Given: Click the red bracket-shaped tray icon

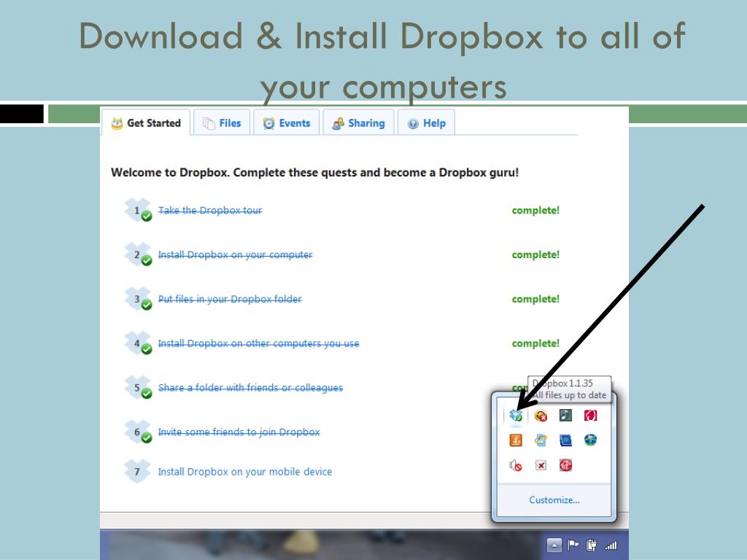Looking at the screenshot, I should (590, 415).
